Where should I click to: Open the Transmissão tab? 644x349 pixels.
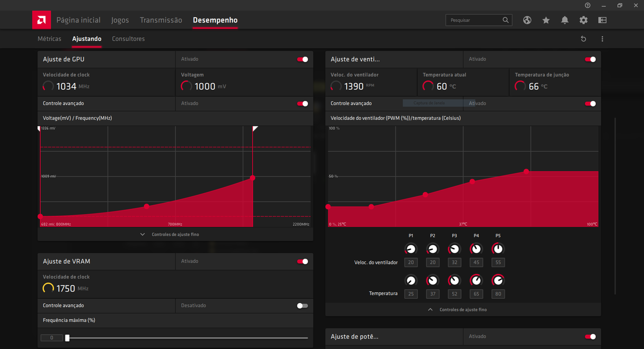coord(161,20)
